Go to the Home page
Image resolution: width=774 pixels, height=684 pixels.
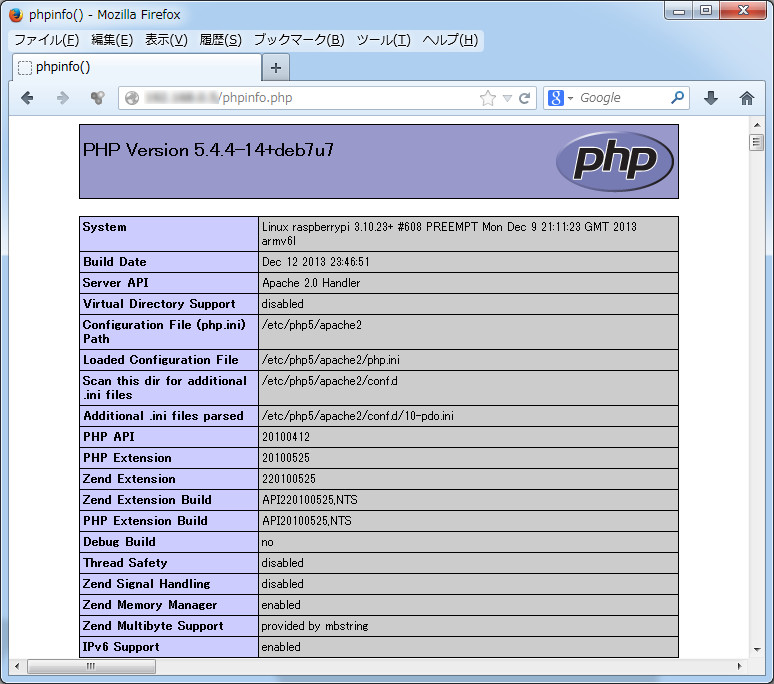[746, 98]
